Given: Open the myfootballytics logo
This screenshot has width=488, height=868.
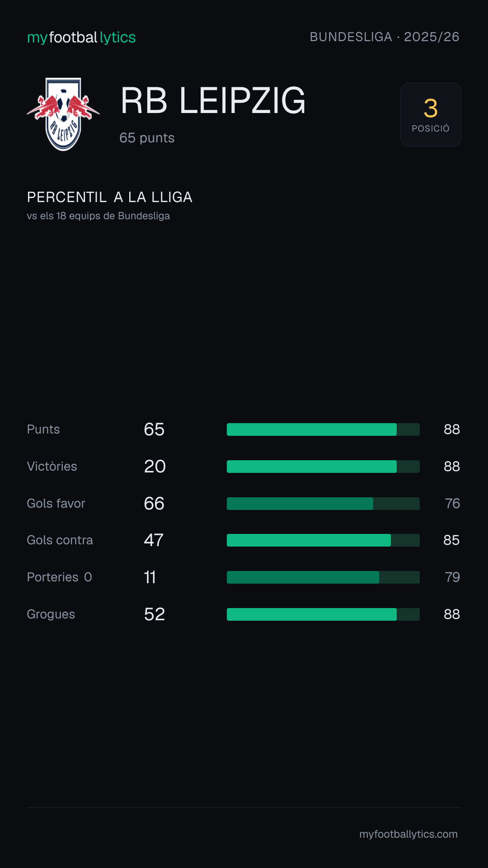Looking at the screenshot, I should tap(81, 37).
